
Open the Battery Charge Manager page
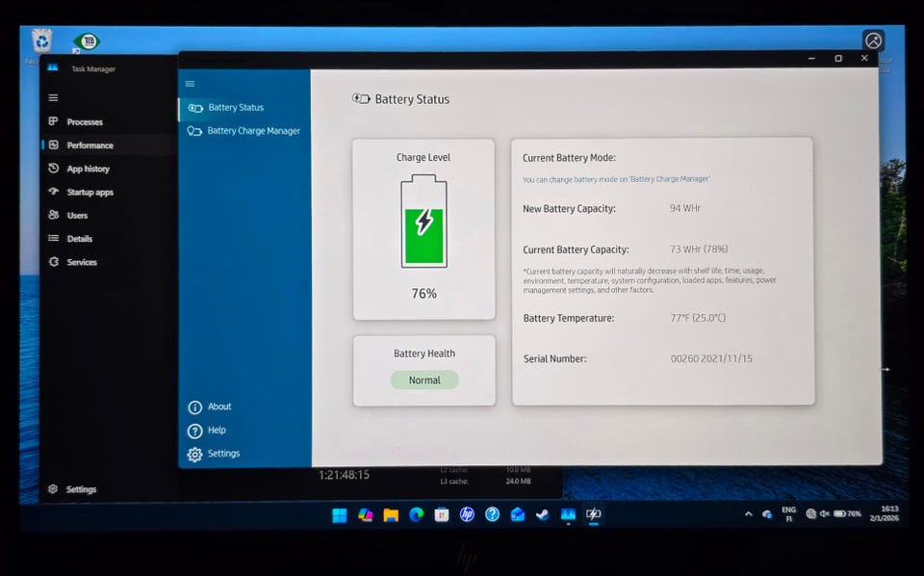(244, 131)
